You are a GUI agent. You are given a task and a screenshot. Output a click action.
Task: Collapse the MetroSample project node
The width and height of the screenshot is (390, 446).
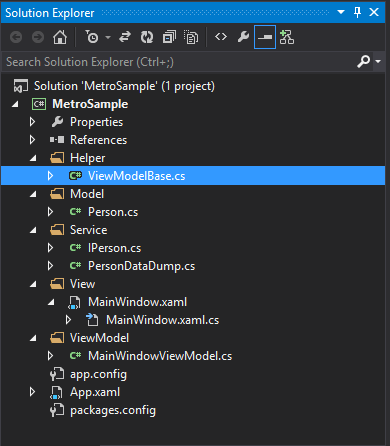pyautogui.click(x=15, y=104)
